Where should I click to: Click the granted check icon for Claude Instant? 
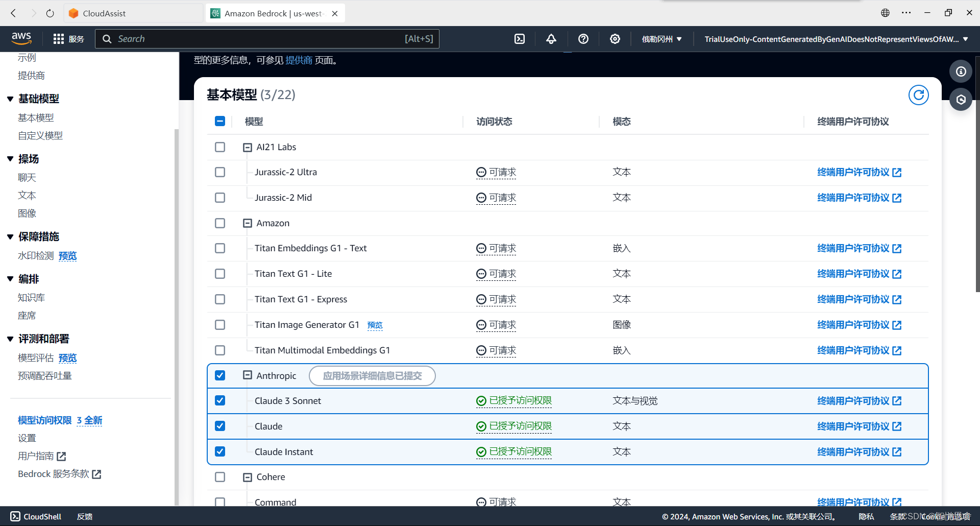point(481,452)
